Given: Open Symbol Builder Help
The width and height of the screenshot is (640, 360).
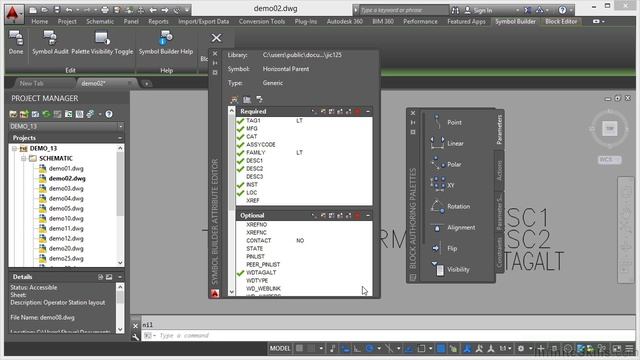Looking at the screenshot, I should tap(166, 42).
